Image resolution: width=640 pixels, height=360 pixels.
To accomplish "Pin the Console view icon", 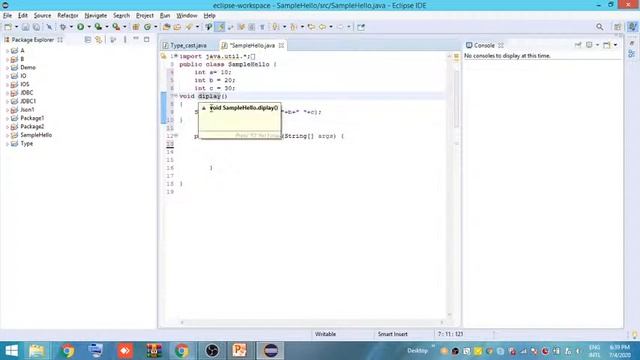I will click(578, 45).
